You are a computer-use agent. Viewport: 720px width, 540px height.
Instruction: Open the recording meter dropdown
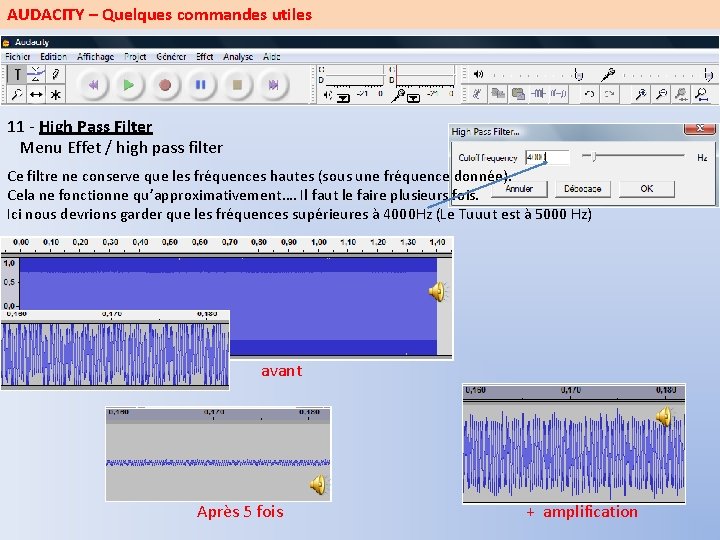tap(413, 98)
